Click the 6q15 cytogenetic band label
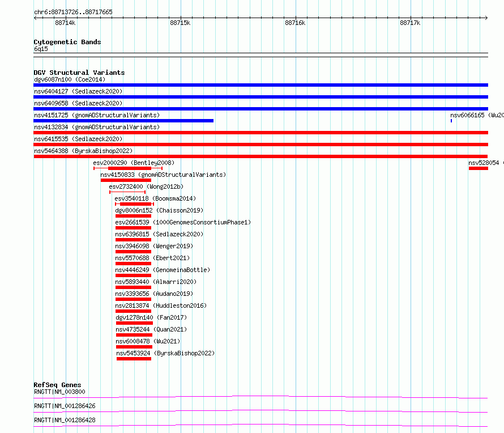This screenshot has height=433, width=504. pyautogui.click(x=41, y=49)
